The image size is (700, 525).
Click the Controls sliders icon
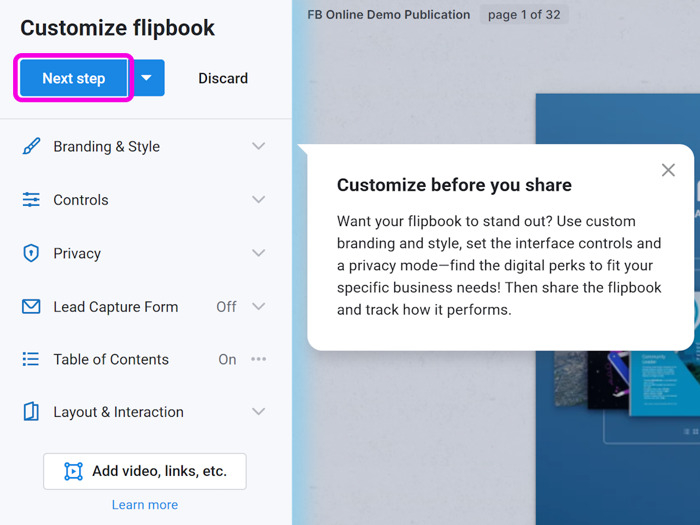pos(31,200)
